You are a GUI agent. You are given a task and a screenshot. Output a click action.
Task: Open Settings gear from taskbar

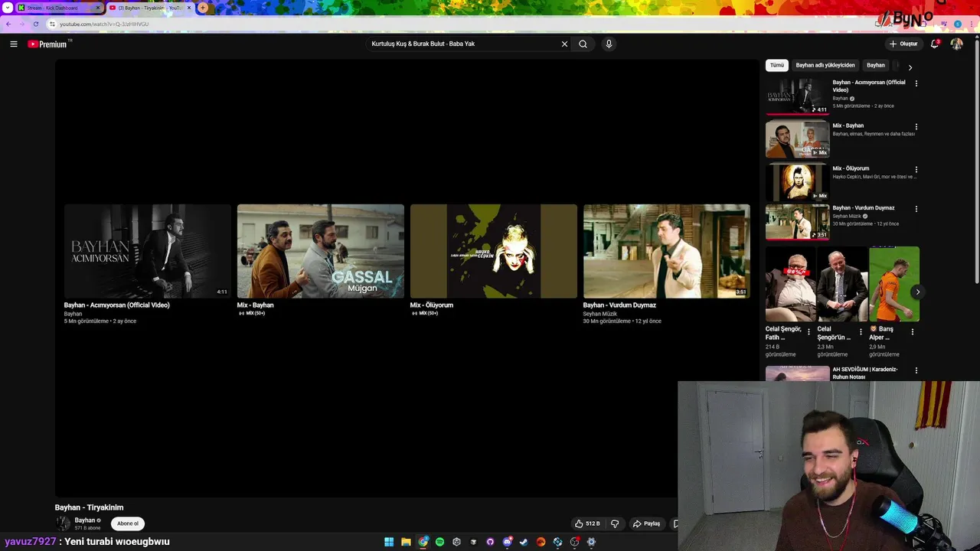[x=591, y=542]
